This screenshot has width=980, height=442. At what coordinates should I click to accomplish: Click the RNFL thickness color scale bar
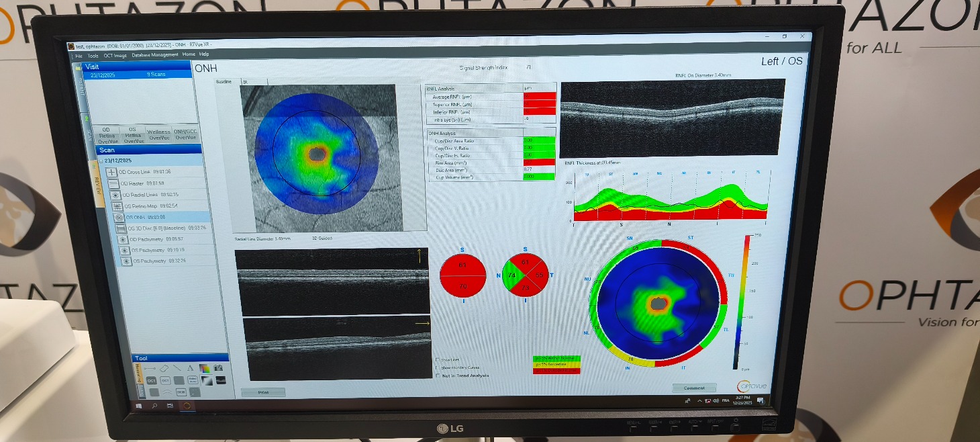coord(747,302)
